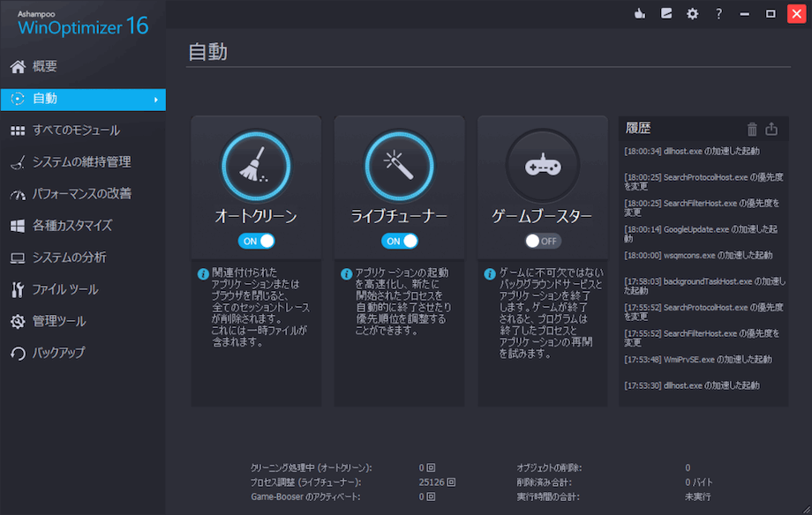This screenshot has height=515, width=812.
Task: Select history entry [17:58:03] backgroundTaskHost.exe
Action: (x=704, y=286)
